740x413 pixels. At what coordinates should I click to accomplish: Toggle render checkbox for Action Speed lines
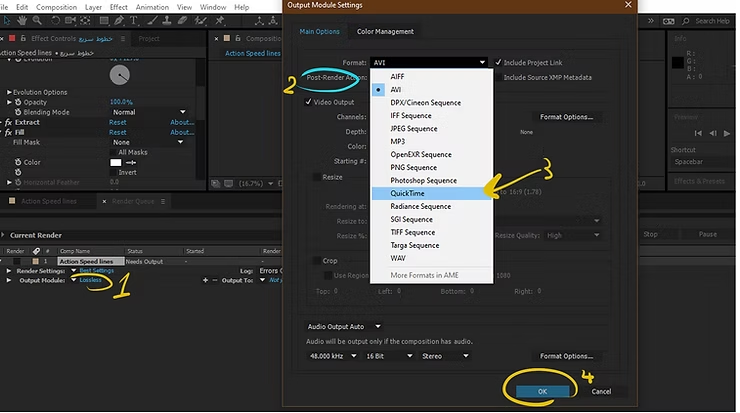click(17, 261)
